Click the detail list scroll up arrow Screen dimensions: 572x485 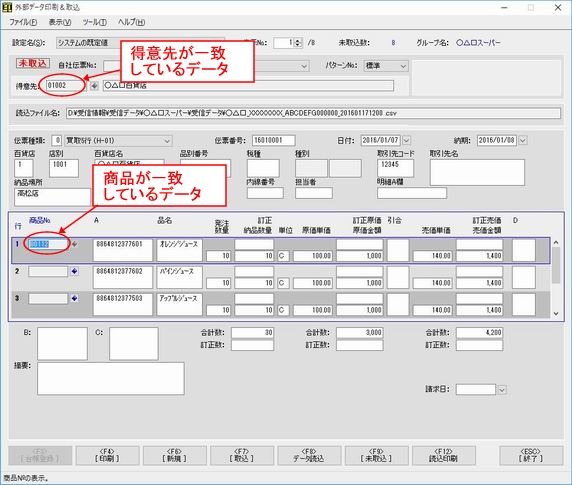[x=556, y=242]
